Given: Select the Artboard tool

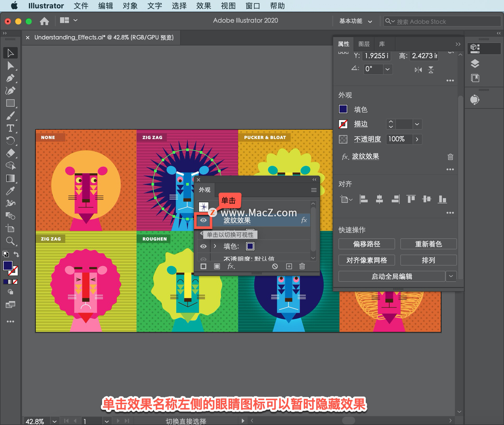Looking at the screenshot, I should point(10,229).
